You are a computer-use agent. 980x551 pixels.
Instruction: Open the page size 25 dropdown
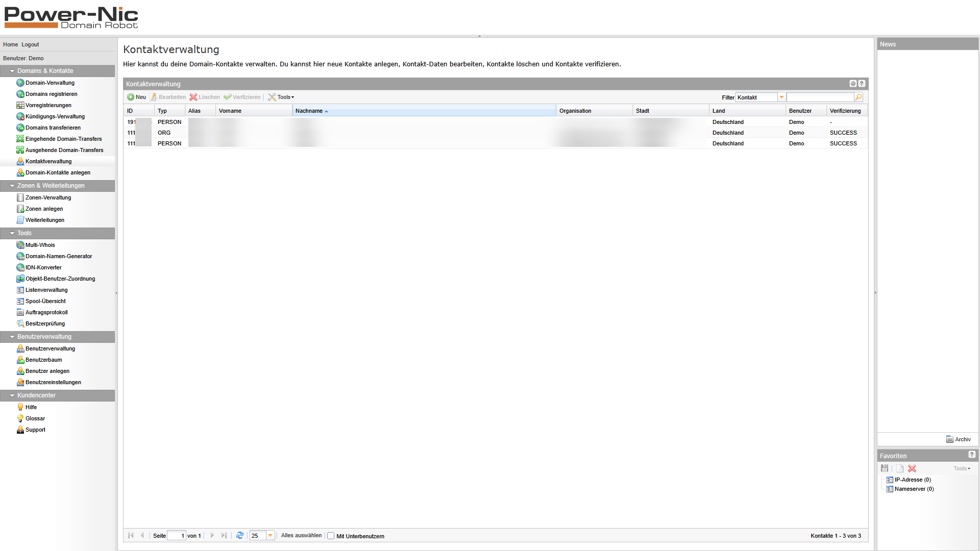(270, 535)
